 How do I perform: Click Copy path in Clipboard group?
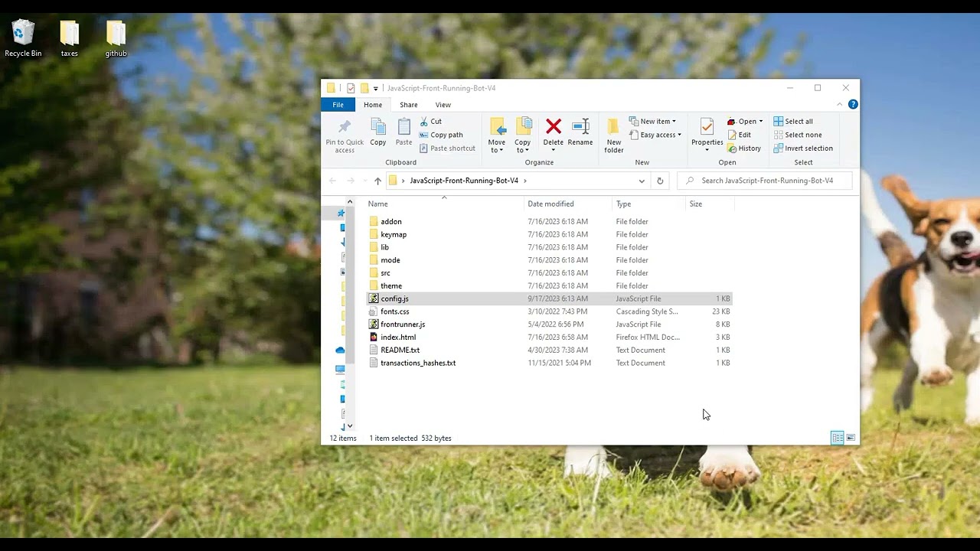[441, 135]
